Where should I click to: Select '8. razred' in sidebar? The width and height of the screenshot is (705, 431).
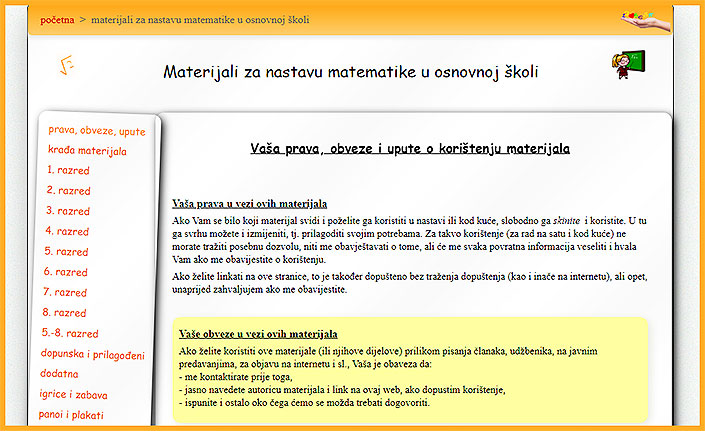click(64, 312)
